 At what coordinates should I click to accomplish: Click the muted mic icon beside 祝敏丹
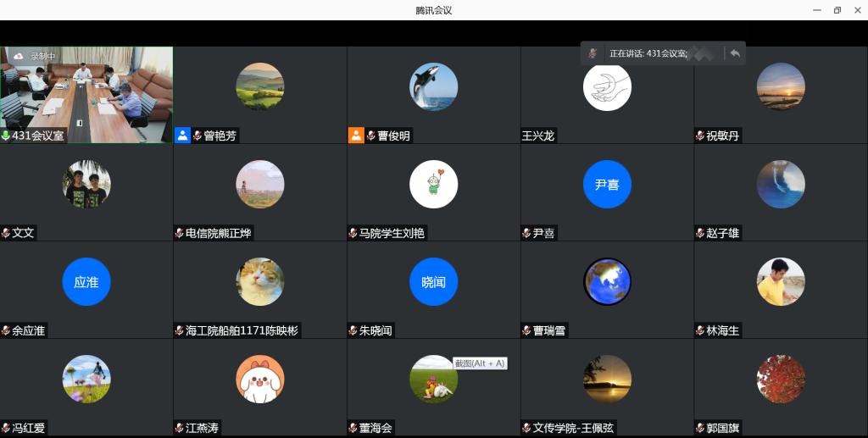700,136
